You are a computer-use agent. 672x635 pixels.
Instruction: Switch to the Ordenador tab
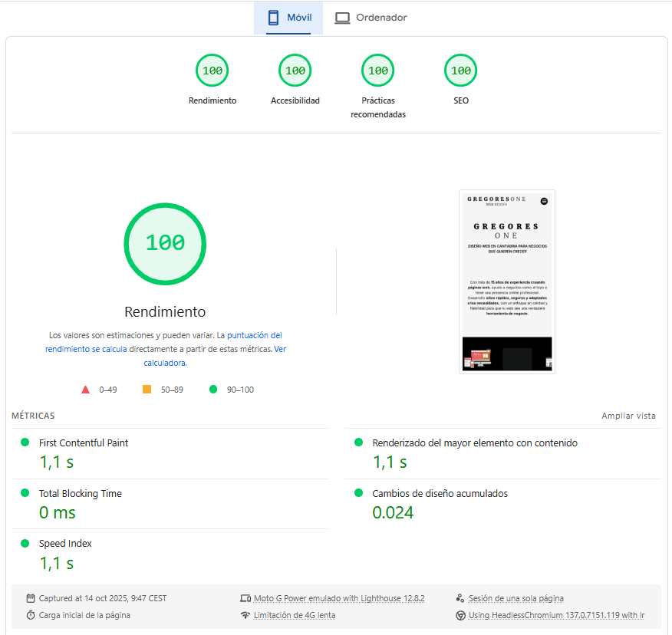(x=371, y=18)
